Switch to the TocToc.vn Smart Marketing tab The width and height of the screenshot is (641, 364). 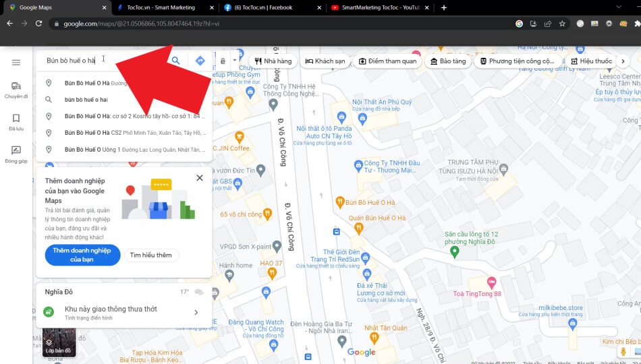coord(165,7)
